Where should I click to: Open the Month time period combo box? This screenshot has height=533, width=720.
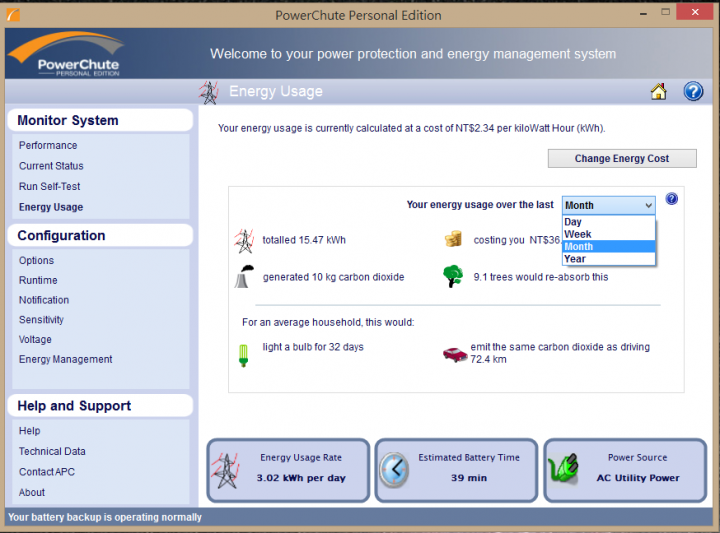tap(608, 205)
